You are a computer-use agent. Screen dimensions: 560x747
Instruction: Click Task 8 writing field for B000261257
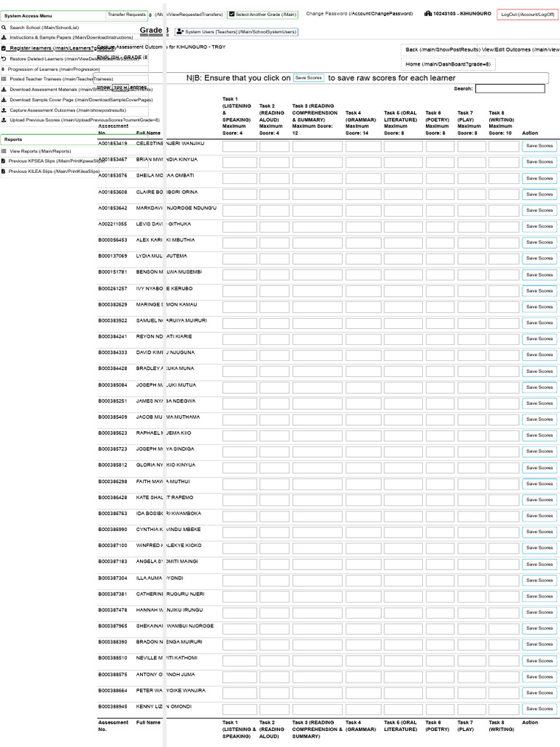pyautogui.click(x=504, y=291)
